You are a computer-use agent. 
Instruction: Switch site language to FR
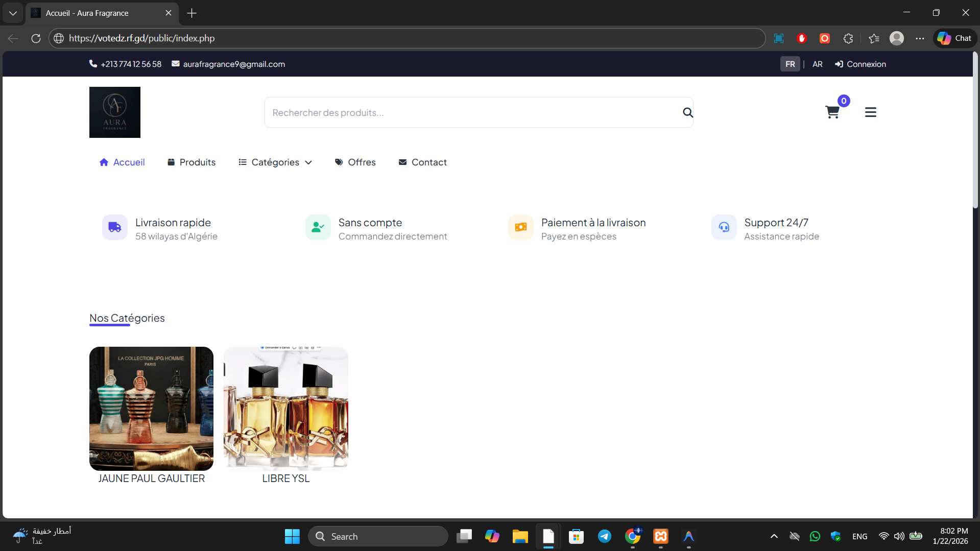(x=790, y=64)
